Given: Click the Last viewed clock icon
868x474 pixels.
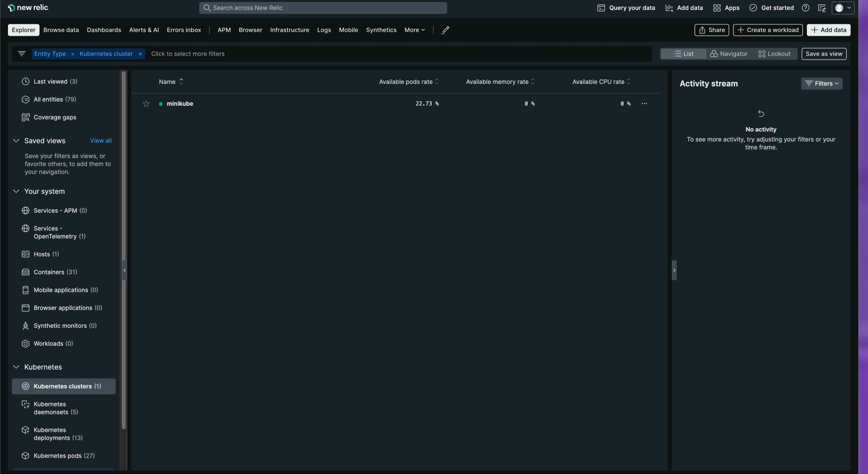Looking at the screenshot, I should [x=26, y=81].
